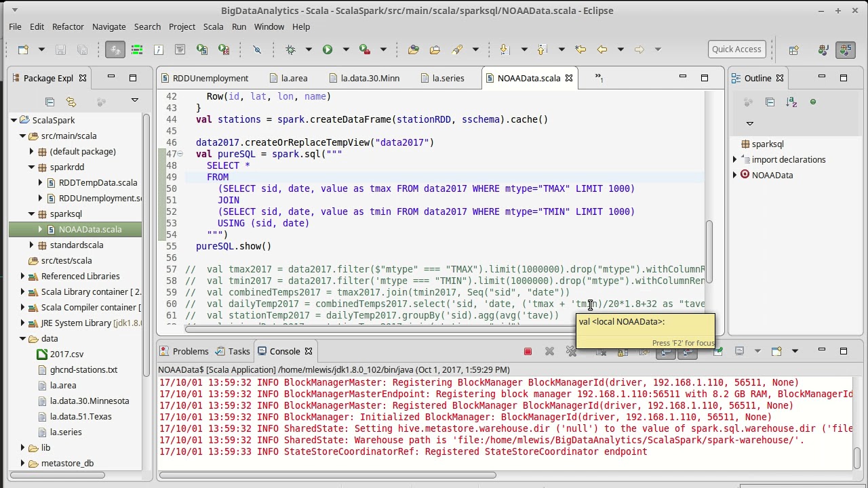Click the Last Edit Location icon

580,49
